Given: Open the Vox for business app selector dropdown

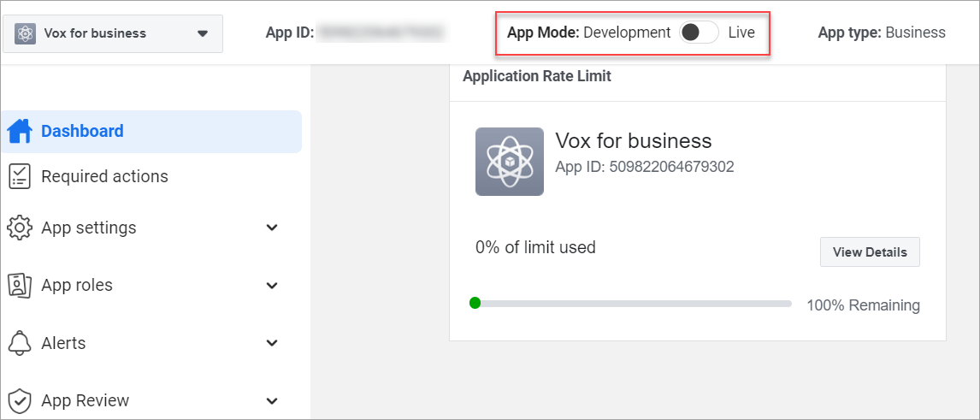Looking at the screenshot, I should [x=113, y=33].
